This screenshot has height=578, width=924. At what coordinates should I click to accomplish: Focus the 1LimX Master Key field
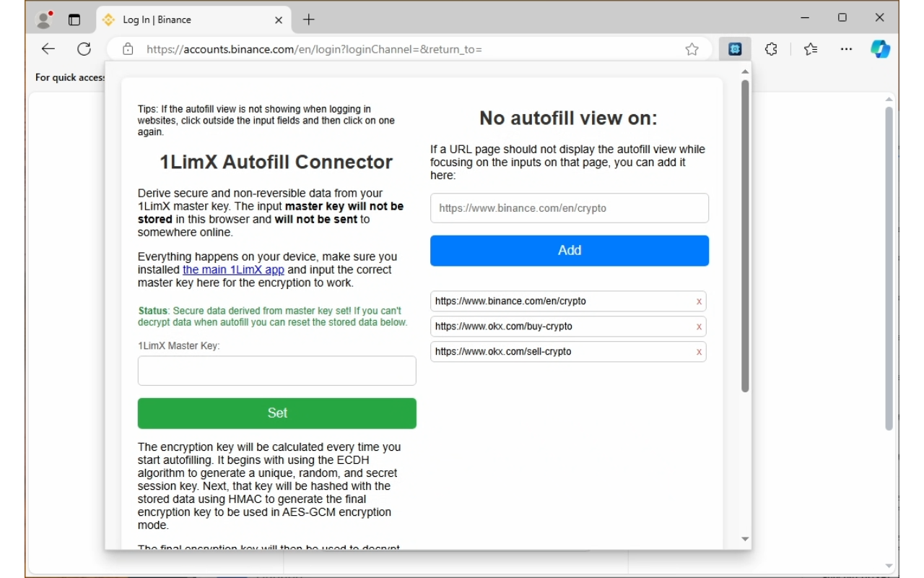point(277,371)
